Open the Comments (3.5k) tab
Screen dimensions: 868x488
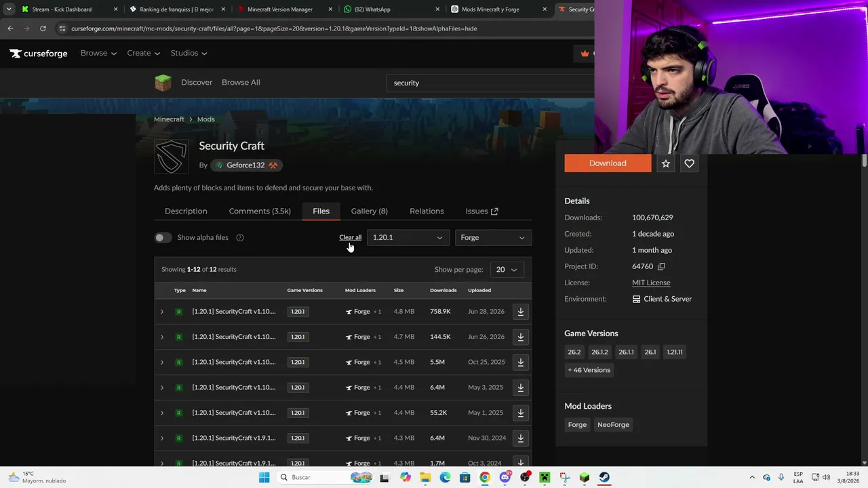click(x=260, y=211)
